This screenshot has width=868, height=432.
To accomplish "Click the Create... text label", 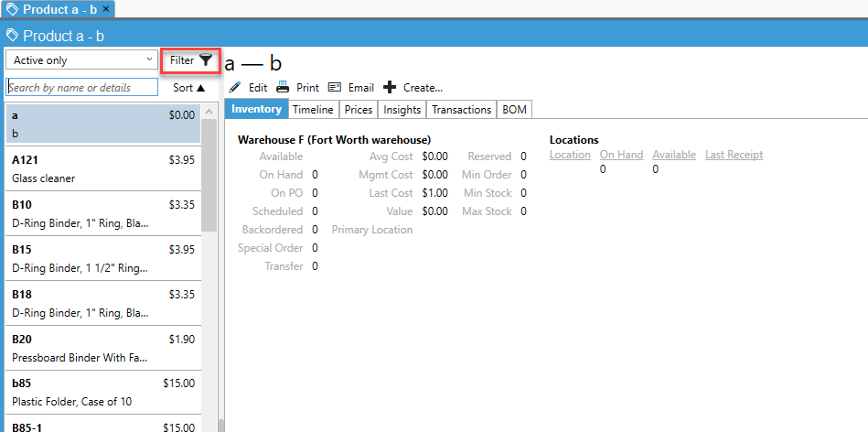I will [423, 88].
